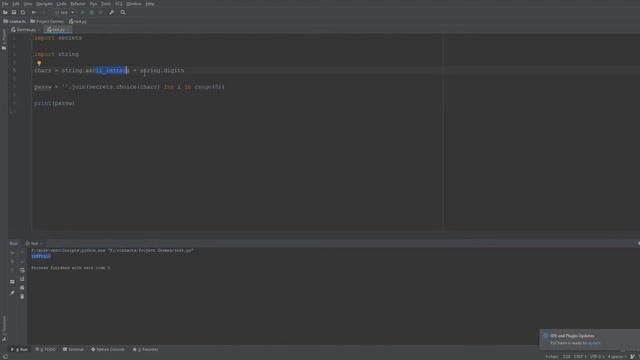Click the project root breadcrumb
The height and width of the screenshot is (360, 640).
click(x=15, y=21)
